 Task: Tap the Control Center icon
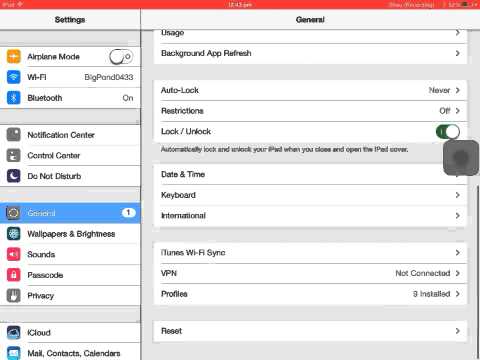pyautogui.click(x=14, y=155)
